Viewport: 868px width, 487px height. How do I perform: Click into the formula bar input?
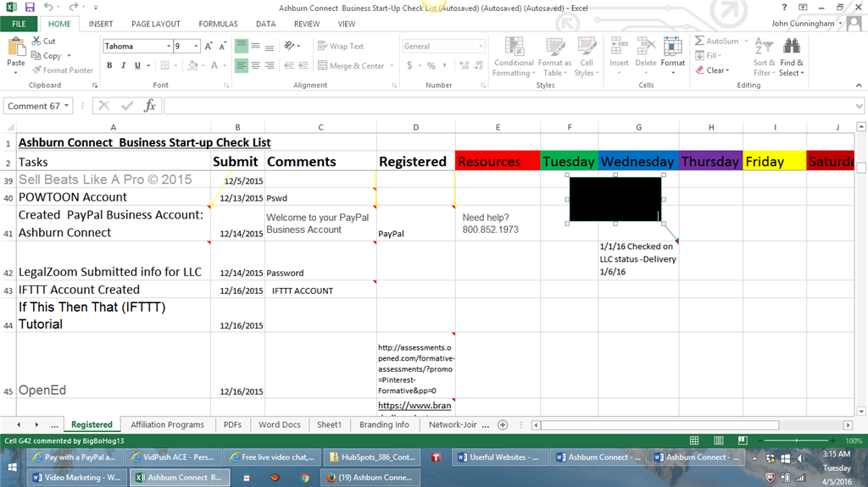(x=509, y=106)
